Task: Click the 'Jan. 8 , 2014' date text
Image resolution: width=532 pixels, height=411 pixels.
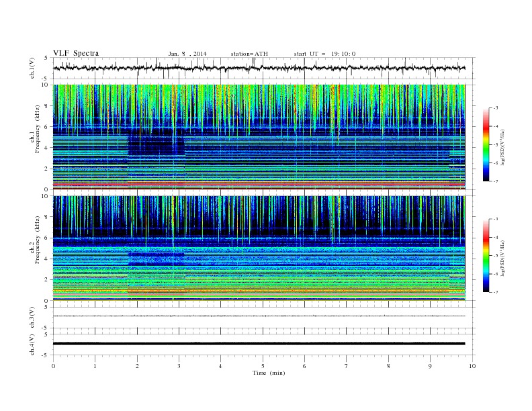Action: pos(187,54)
